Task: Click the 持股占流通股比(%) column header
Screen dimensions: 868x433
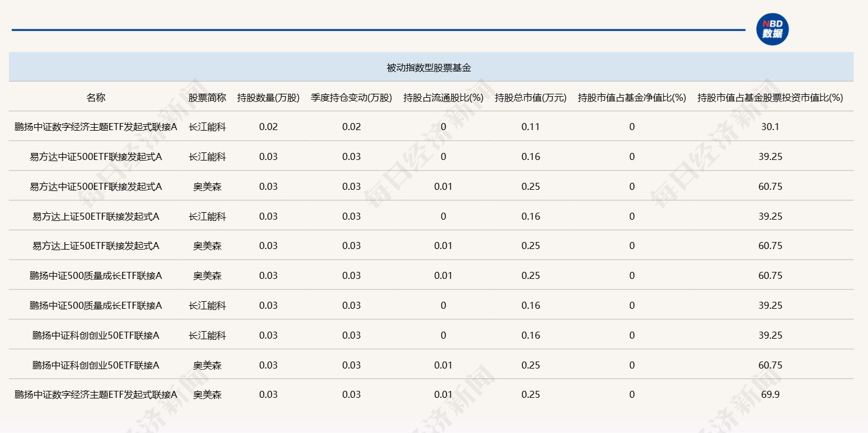Action: pyautogui.click(x=443, y=98)
